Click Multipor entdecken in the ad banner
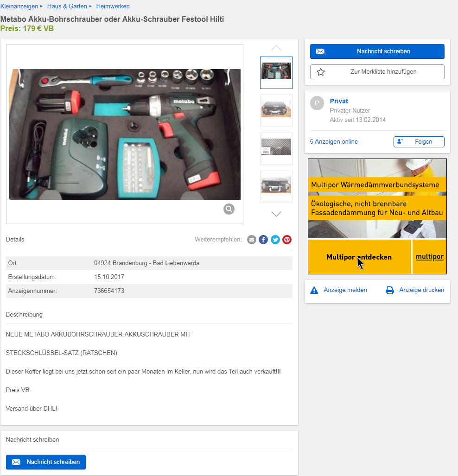The image size is (458, 476). click(360, 257)
